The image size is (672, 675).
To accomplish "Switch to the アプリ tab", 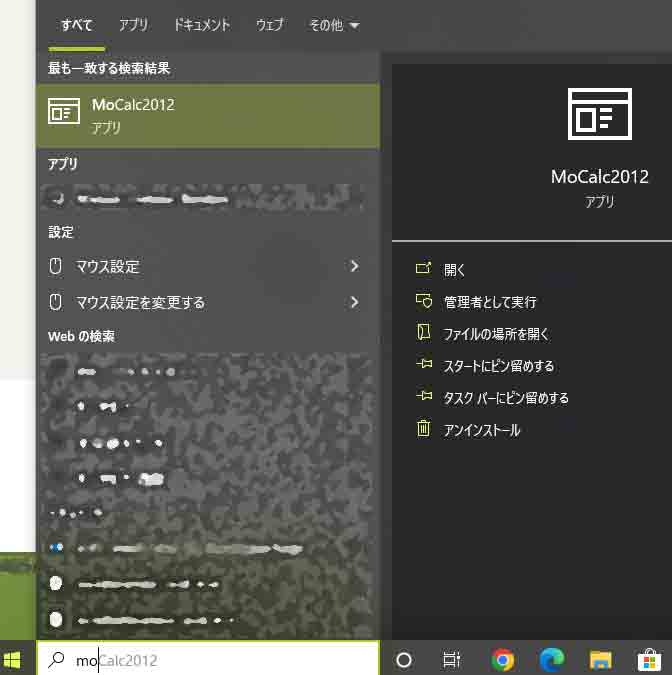I will 133,26.
